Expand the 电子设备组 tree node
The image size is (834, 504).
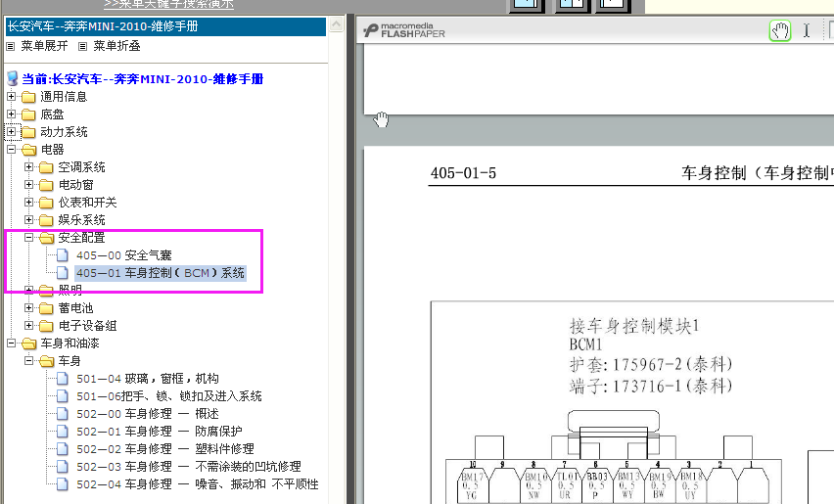28,325
